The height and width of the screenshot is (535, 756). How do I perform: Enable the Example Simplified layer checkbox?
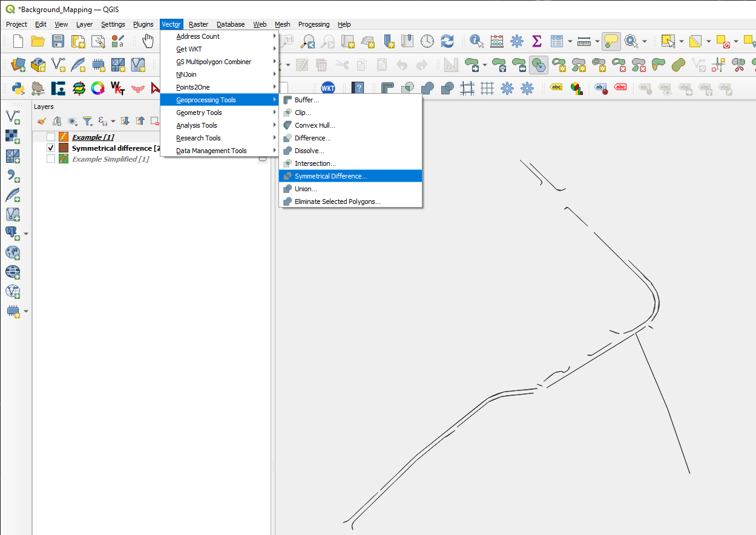coord(51,159)
